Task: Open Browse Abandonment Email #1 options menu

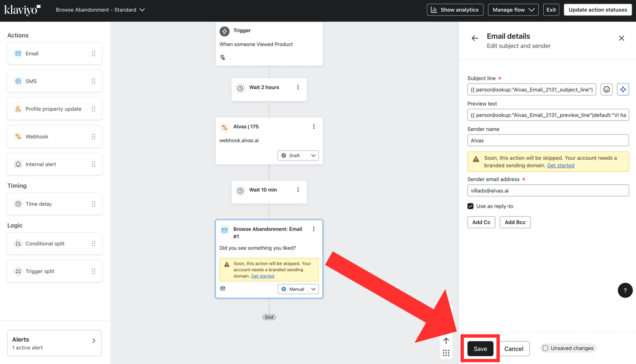Action: [x=313, y=229]
